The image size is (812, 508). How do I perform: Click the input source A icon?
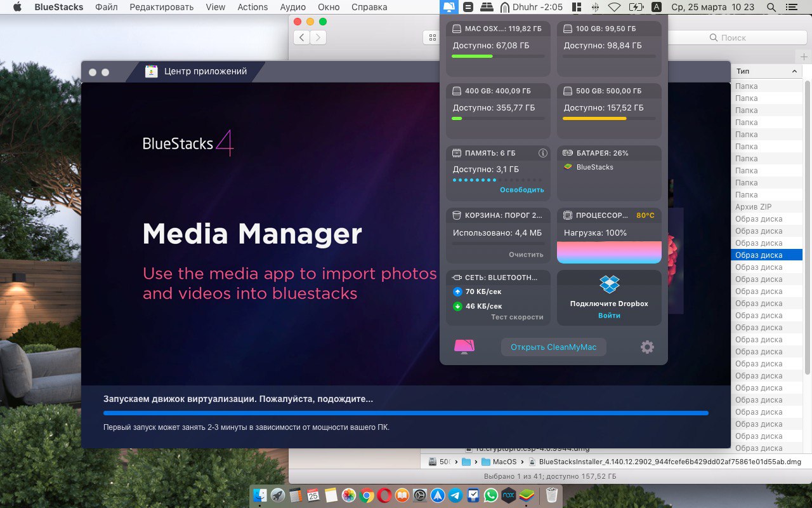(657, 7)
